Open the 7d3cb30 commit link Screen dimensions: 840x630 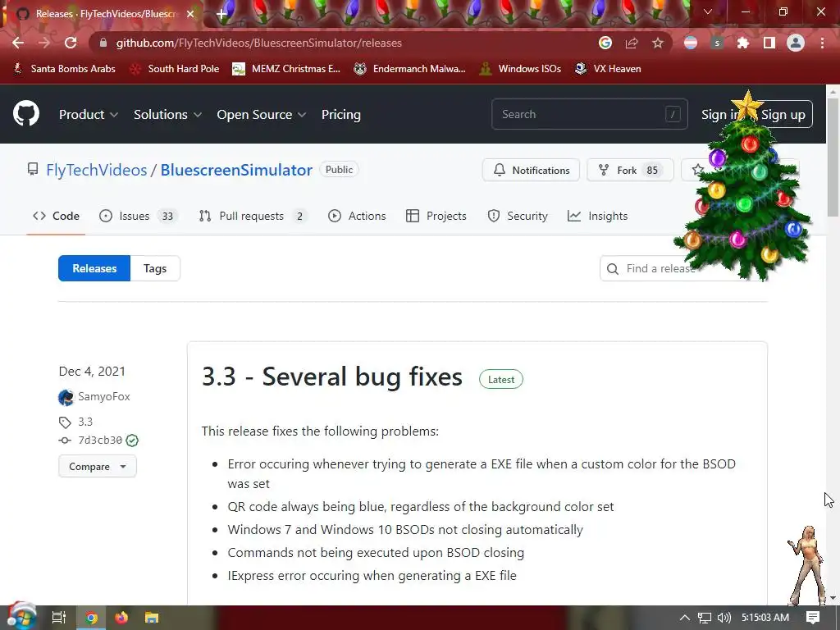point(100,441)
